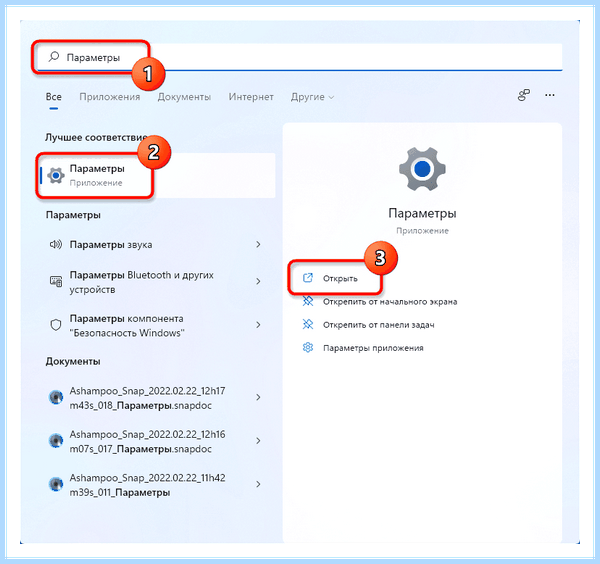Click Открепить от панели задач
Viewport: 600px width, 564px height.
378,325
